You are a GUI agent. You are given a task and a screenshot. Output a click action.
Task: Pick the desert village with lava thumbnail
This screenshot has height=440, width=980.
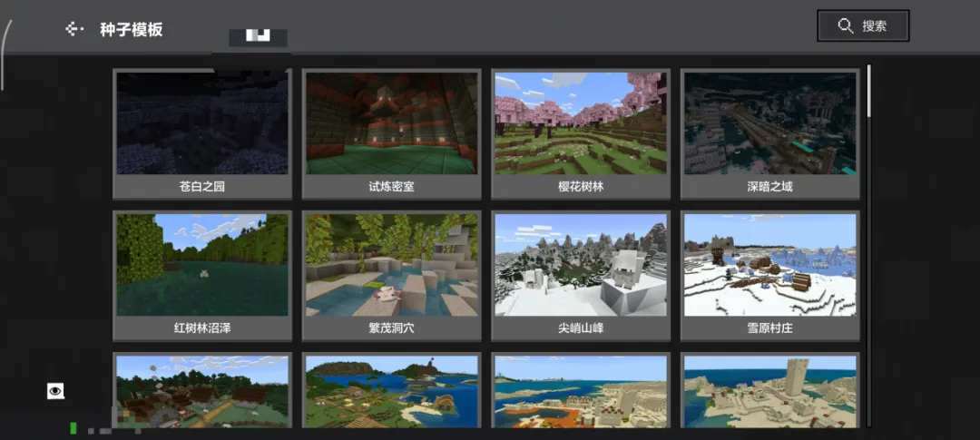(x=581, y=391)
